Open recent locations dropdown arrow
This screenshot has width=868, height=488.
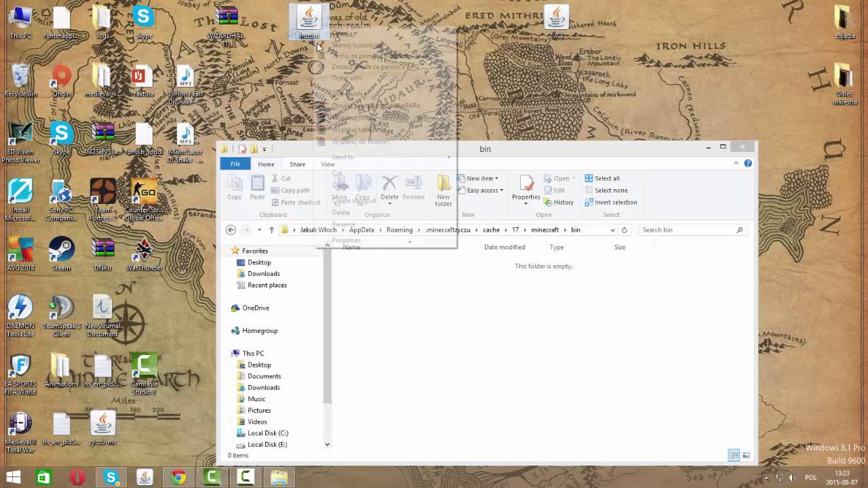tap(259, 230)
